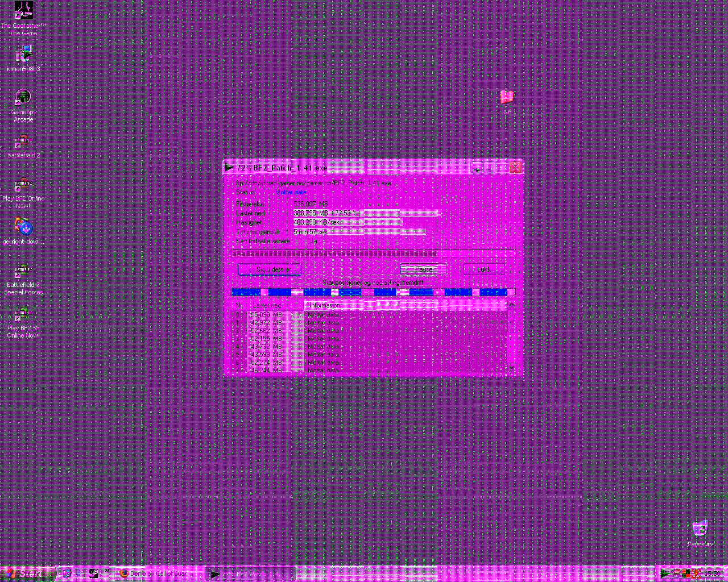Open the GameSpy Arcade desktop icon
The image size is (728, 582).
23,106
